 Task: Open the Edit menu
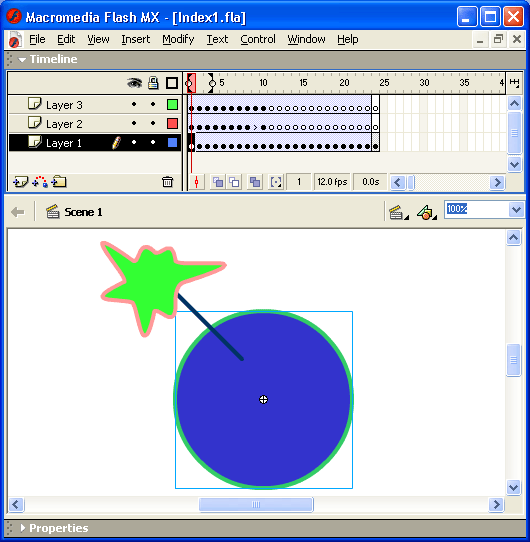pyautogui.click(x=66, y=39)
